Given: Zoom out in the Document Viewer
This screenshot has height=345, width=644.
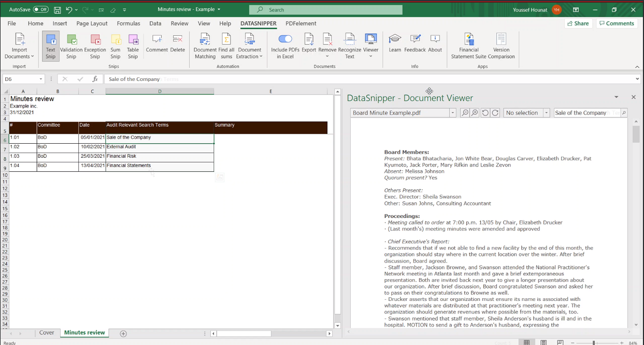Looking at the screenshot, I should [x=465, y=113].
